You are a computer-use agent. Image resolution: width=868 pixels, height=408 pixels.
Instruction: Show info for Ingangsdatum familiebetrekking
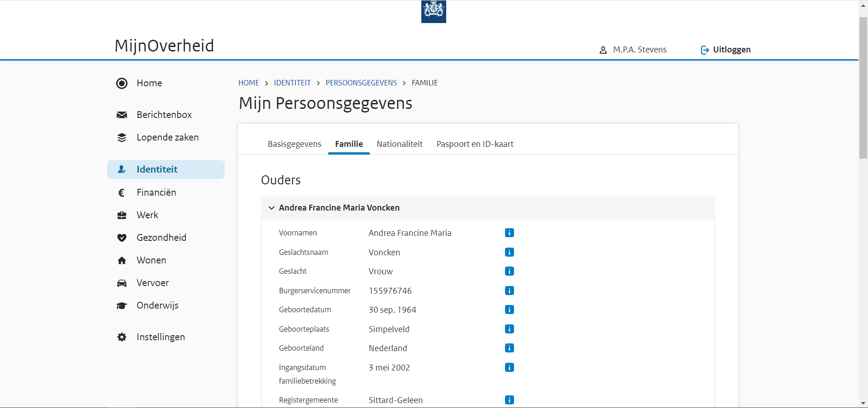click(509, 367)
